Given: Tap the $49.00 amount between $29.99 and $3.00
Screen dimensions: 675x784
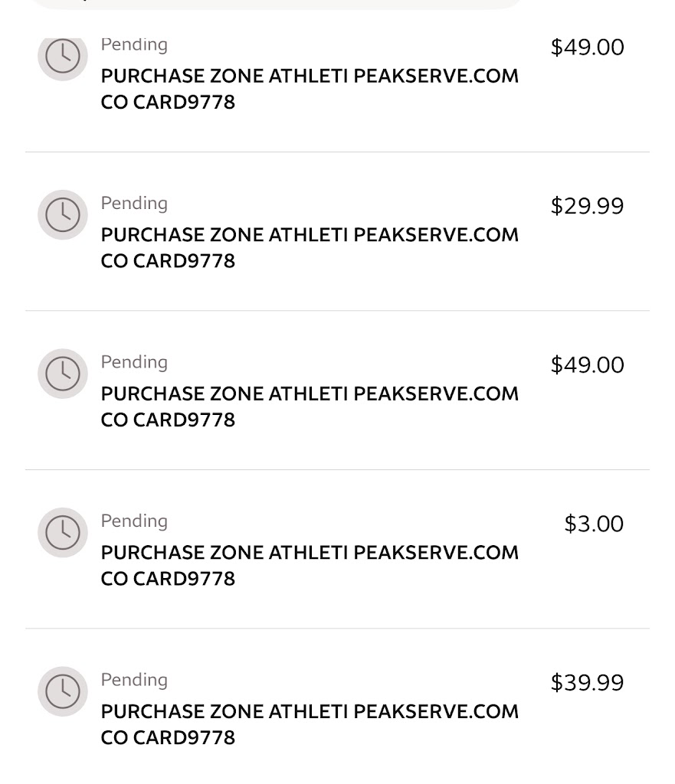Looking at the screenshot, I should click(x=587, y=364).
